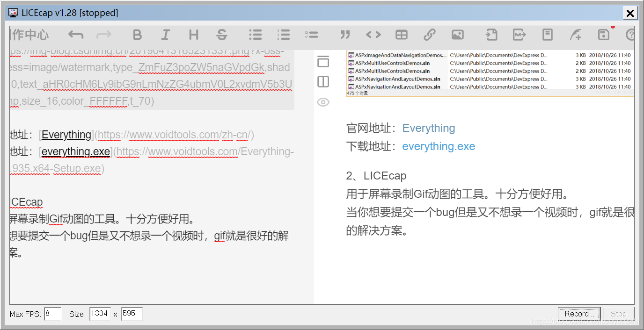This screenshot has width=644, height=330.
Task: Click the redo arrow in the toolbar
Action: pyautogui.click(x=104, y=35)
